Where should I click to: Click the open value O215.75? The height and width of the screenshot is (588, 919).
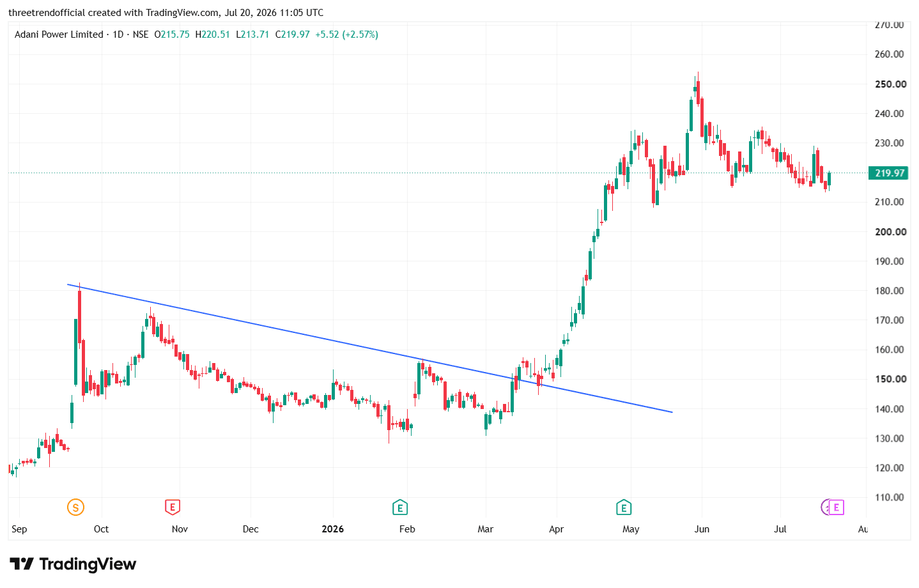(x=172, y=35)
